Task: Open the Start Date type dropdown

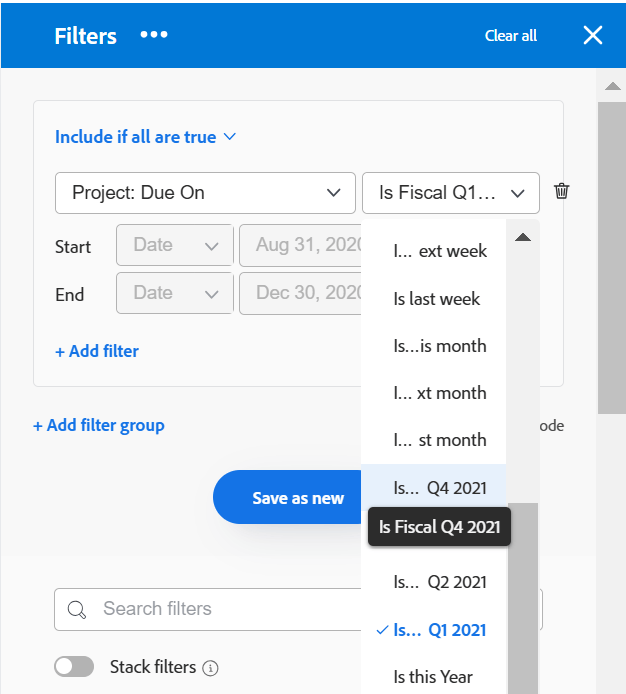Action: (175, 245)
